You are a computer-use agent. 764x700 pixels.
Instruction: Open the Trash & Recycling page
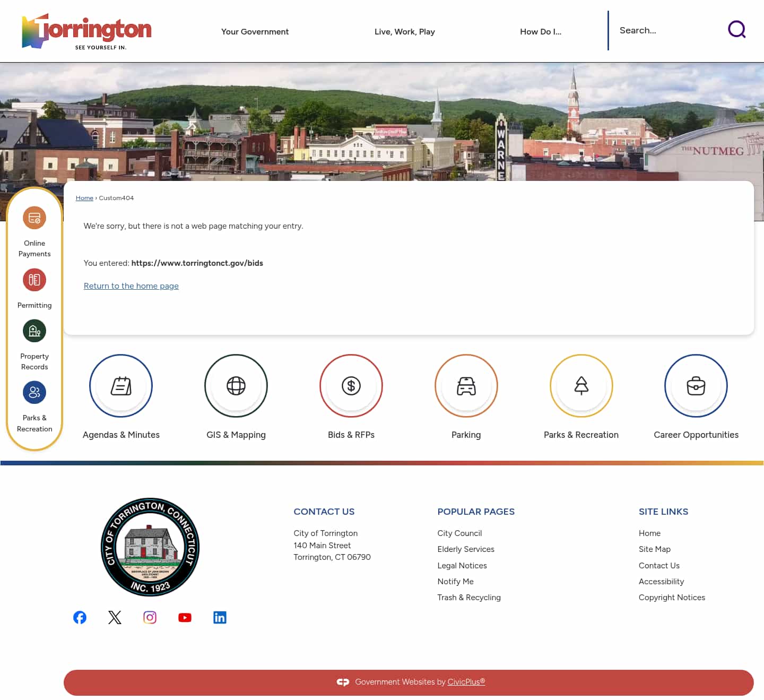coord(469,597)
